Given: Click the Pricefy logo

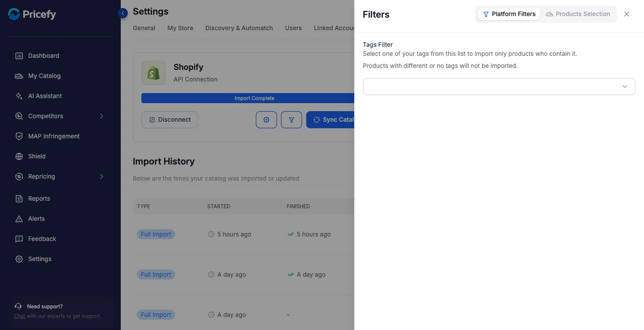Looking at the screenshot, I should [x=32, y=14].
